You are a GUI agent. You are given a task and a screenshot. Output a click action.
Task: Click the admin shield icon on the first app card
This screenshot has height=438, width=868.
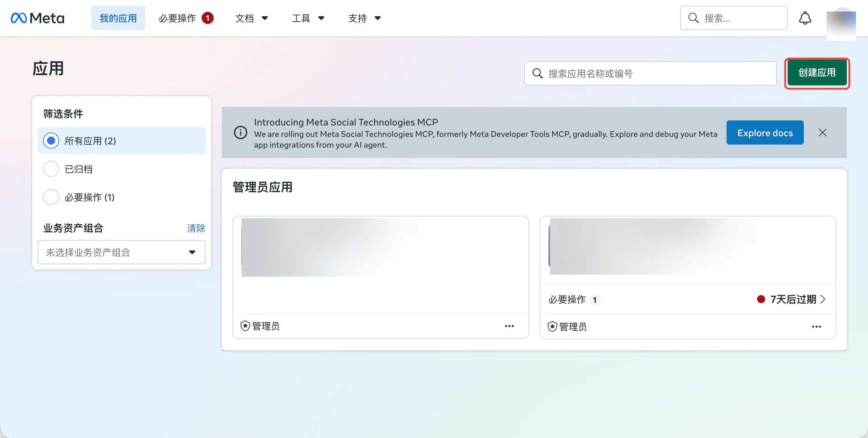click(x=245, y=326)
